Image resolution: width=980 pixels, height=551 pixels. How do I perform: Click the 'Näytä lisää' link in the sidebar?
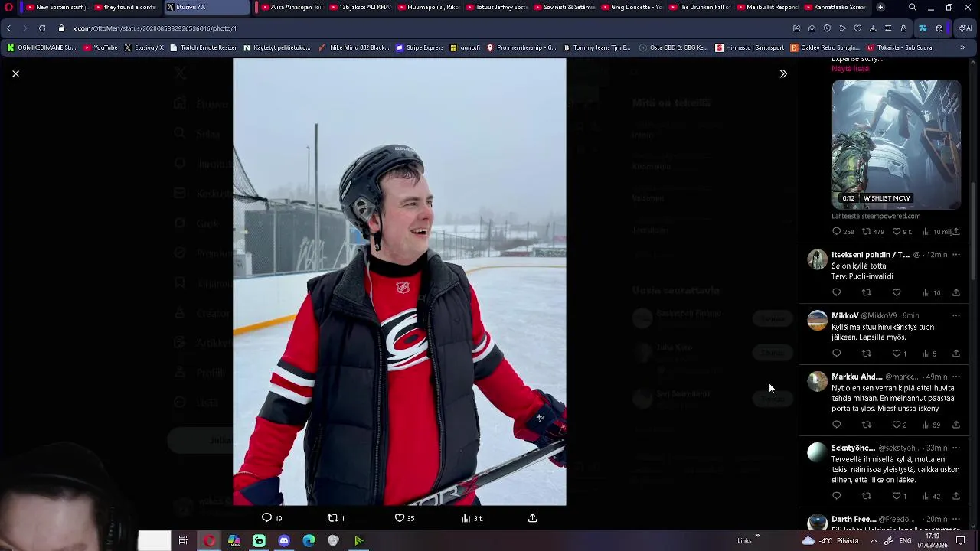[x=850, y=68]
